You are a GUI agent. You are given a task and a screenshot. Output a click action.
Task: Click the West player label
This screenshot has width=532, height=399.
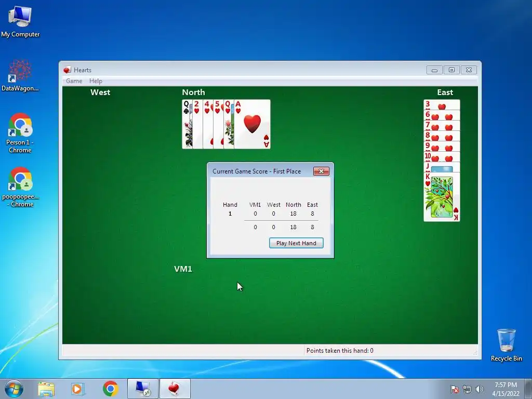100,92
